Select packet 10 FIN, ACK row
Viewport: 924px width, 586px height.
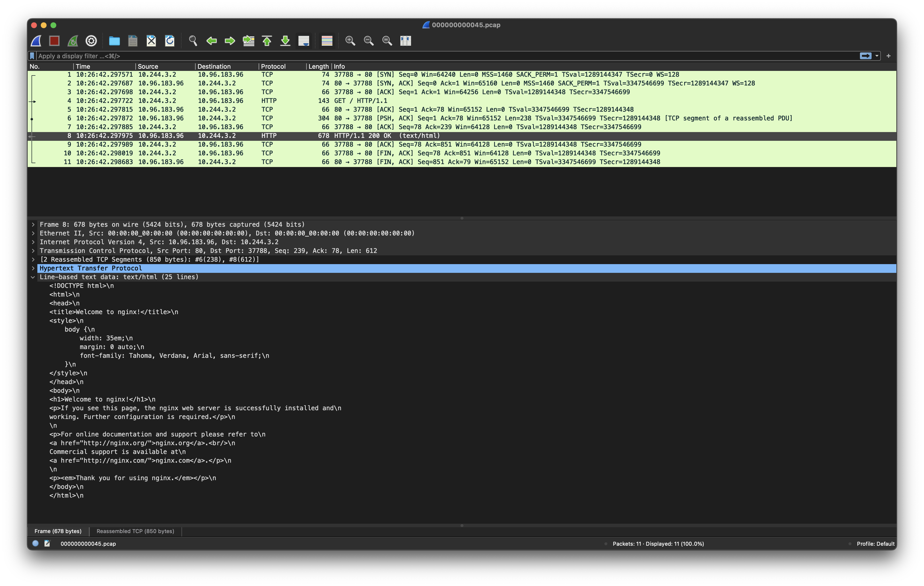pyautogui.click(x=462, y=153)
